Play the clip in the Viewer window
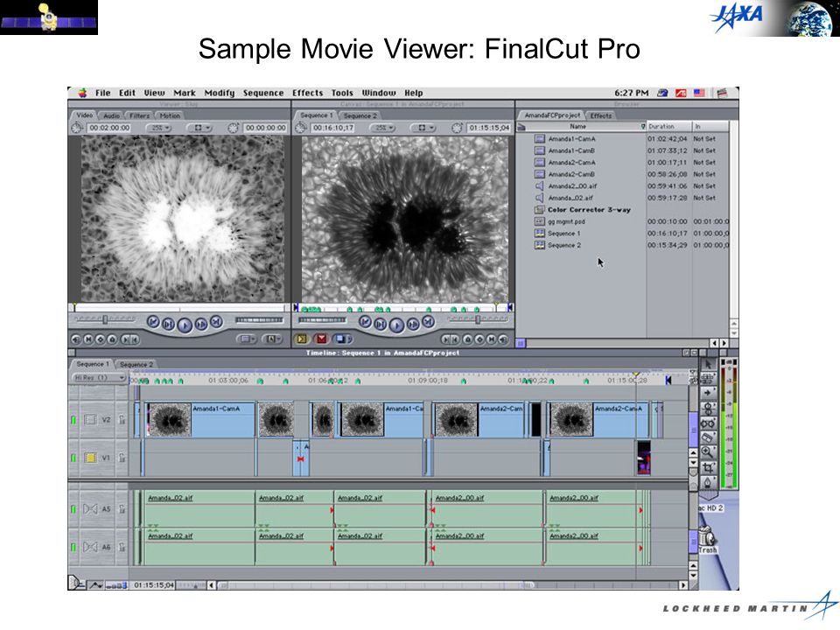This screenshot has height=630, width=840. 185,325
